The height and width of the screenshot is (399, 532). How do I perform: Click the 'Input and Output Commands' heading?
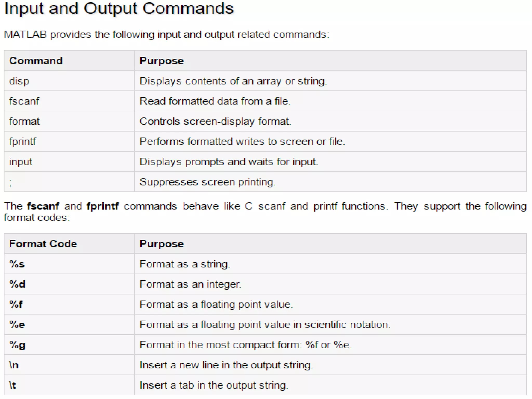click(119, 9)
